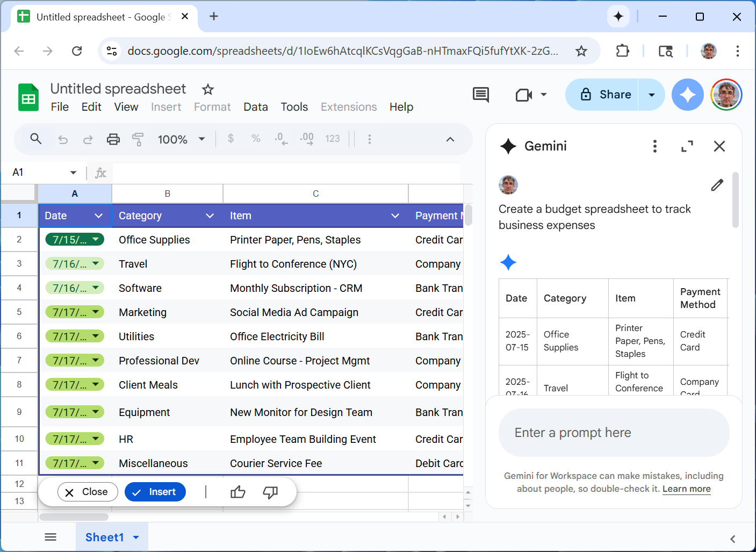Open the Share button dropdown arrow
Image resolution: width=756 pixels, height=552 pixels.
pos(652,95)
